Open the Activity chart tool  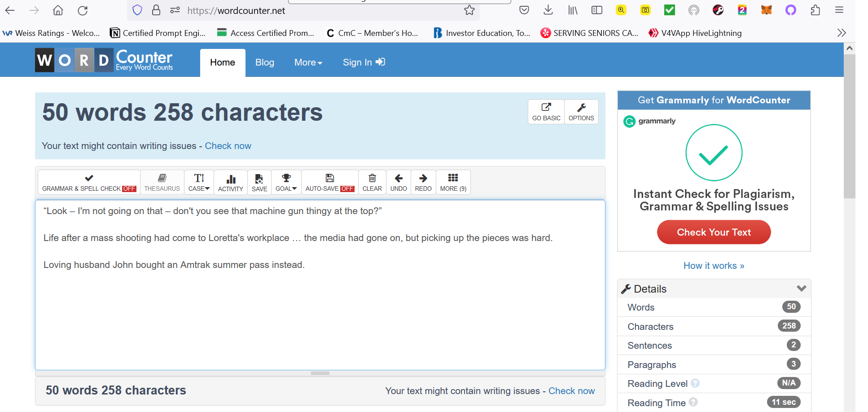pyautogui.click(x=231, y=182)
